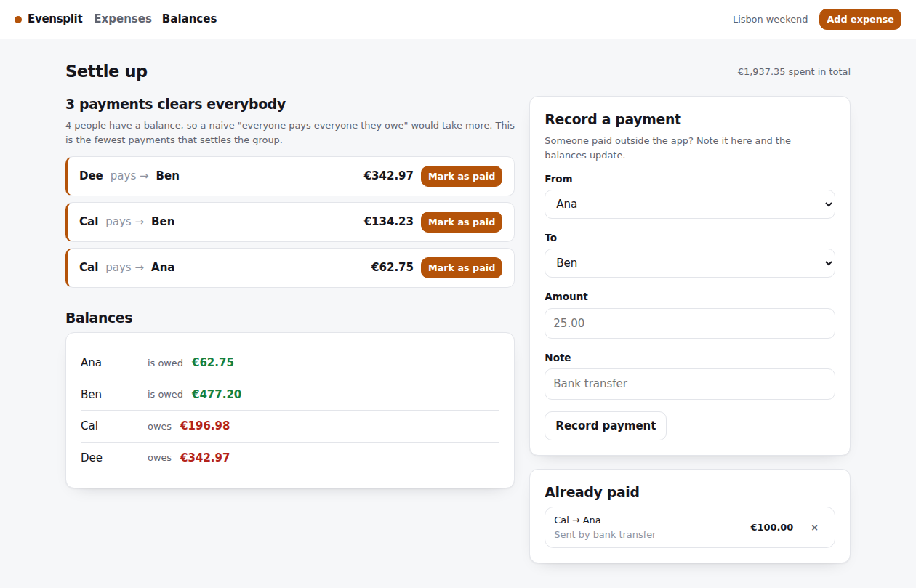Focus the Amount input field
The image size is (916, 588).
click(x=690, y=323)
